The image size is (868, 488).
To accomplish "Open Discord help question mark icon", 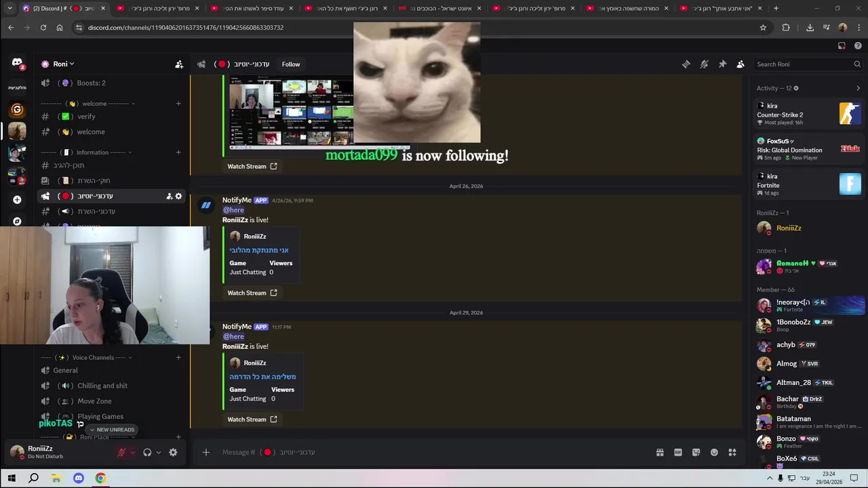I will point(858,46).
